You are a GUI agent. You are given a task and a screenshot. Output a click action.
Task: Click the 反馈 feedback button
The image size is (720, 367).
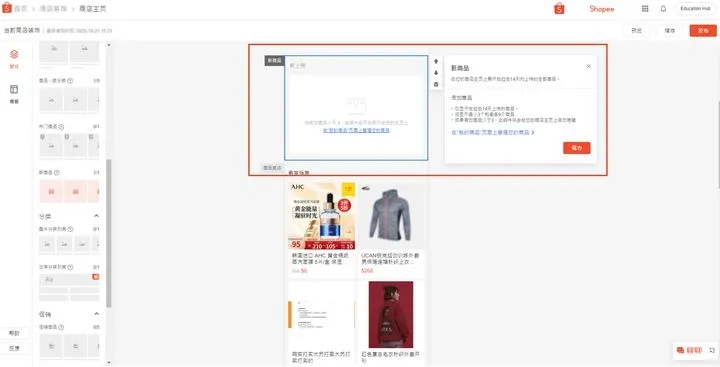click(14, 348)
